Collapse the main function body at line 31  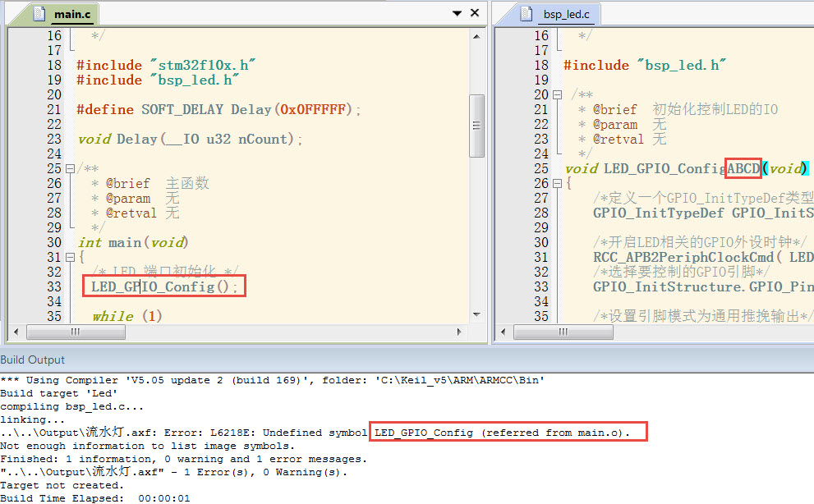click(x=70, y=257)
